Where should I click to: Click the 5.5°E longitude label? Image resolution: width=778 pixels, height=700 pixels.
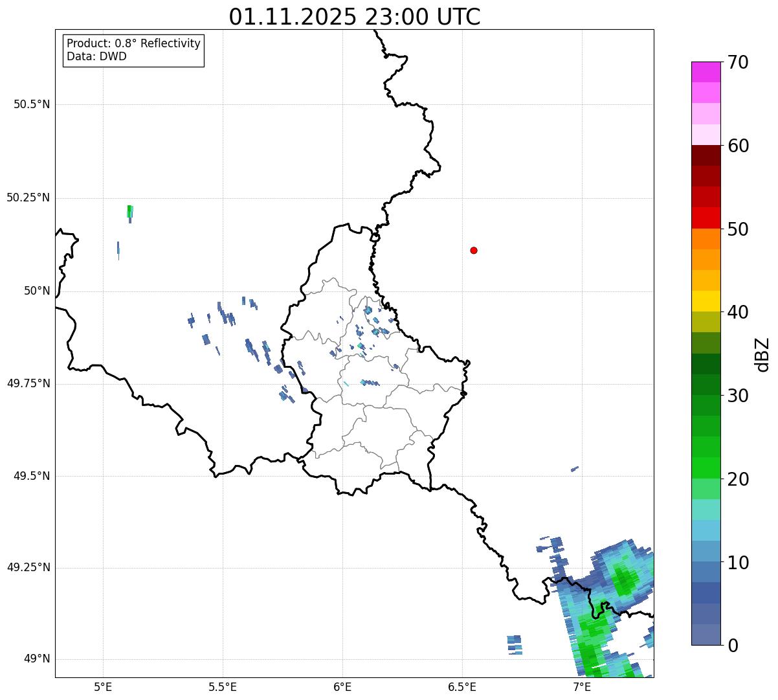(223, 686)
